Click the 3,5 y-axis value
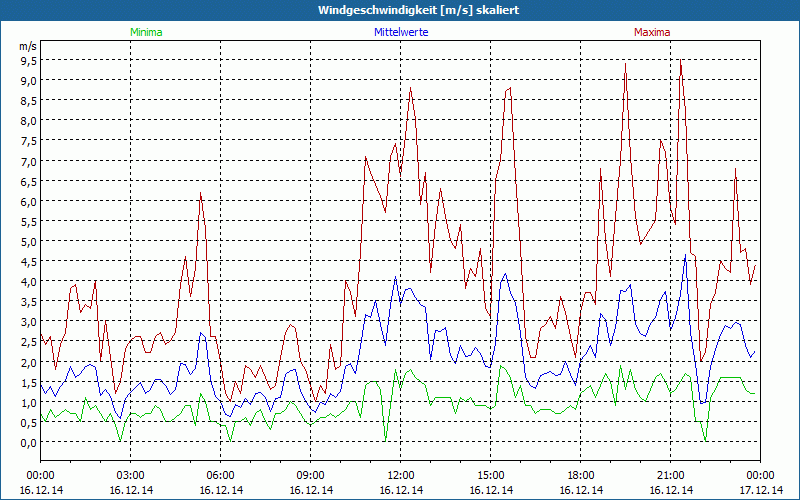Screen dimensions: 800x500 pyautogui.click(x=29, y=302)
